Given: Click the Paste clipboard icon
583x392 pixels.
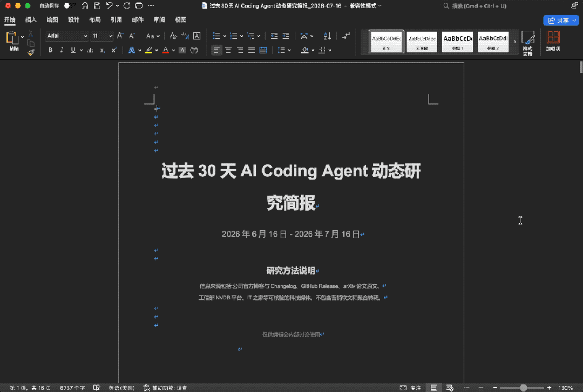Looking at the screenshot, I should point(12,38).
